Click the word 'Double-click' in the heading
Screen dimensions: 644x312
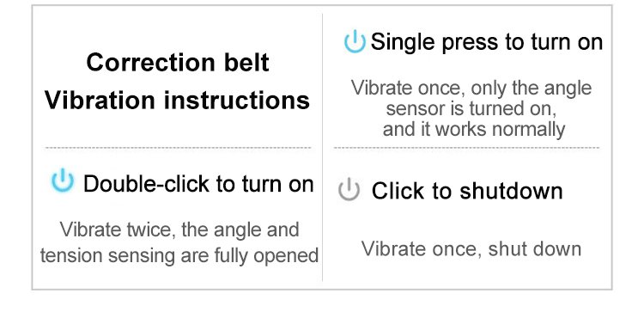coord(147,183)
